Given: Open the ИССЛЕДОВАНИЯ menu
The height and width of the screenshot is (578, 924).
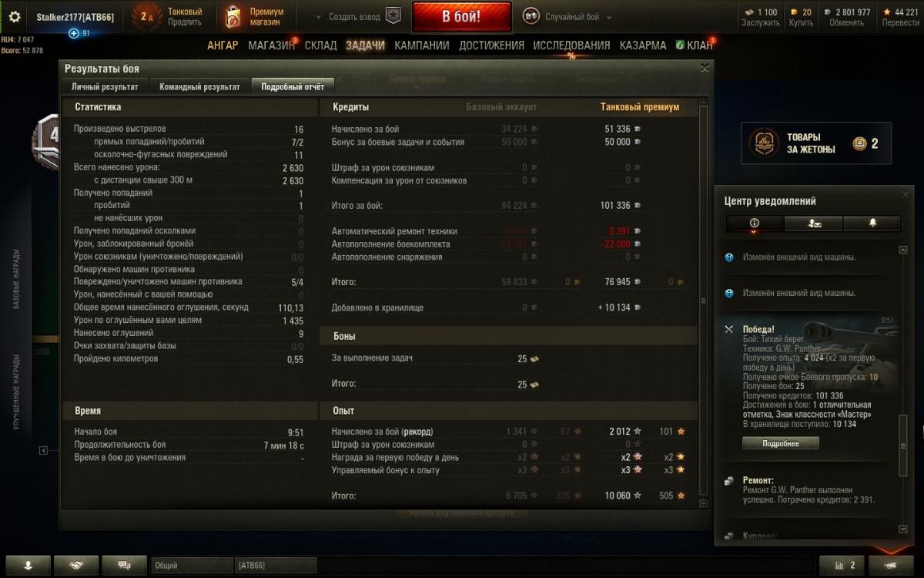Looking at the screenshot, I should click(571, 45).
